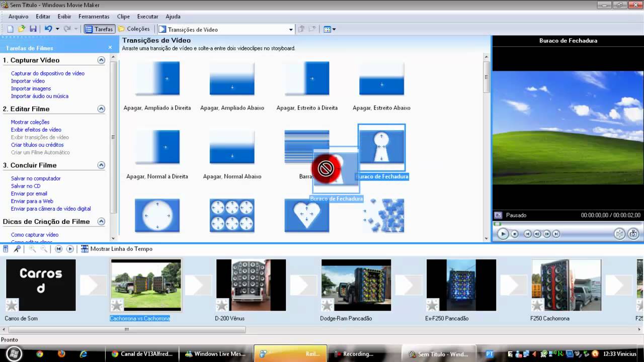644x362 pixels.
Task: Collapse the 3. Concluir Filme section
Action: tap(101, 165)
